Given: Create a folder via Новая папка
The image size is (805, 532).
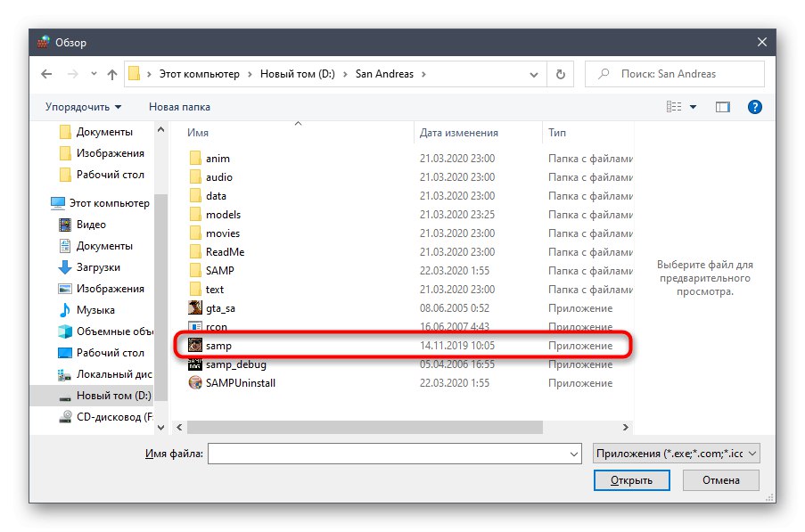Looking at the screenshot, I should click(x=178, y=106).
